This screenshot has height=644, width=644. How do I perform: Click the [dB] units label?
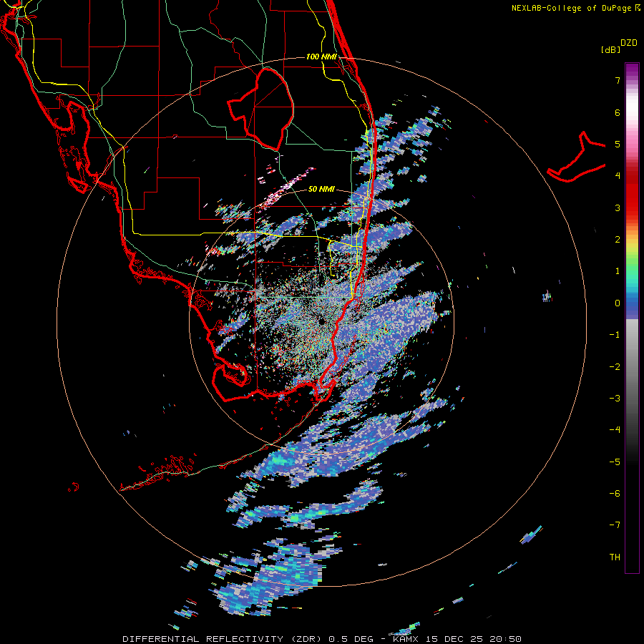[x=611, y=49]
